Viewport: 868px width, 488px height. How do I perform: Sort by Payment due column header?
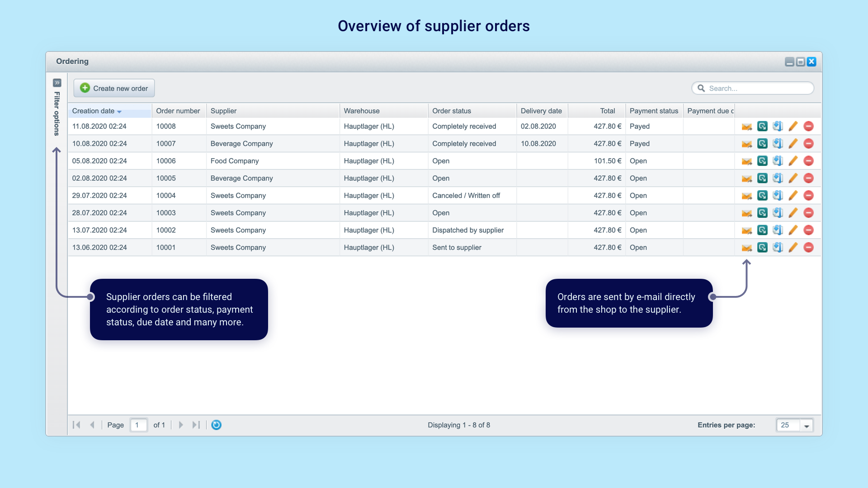tap(709, 111)
